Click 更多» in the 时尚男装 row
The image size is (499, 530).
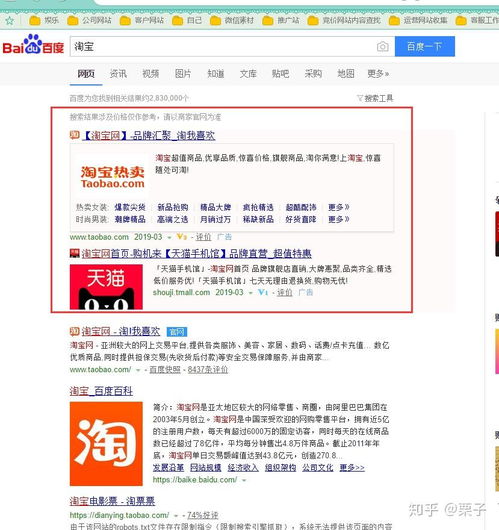click(339, 219)
